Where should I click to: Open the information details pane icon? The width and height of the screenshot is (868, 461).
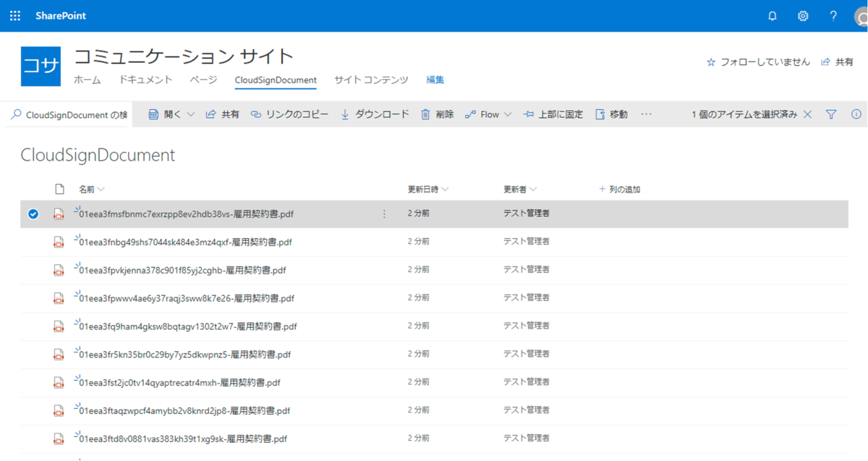coord(856,114)
